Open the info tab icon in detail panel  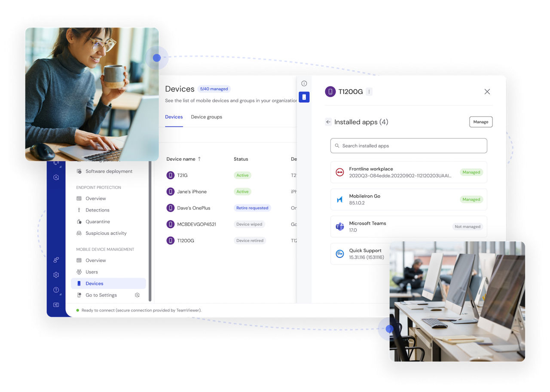coord(304,83)
